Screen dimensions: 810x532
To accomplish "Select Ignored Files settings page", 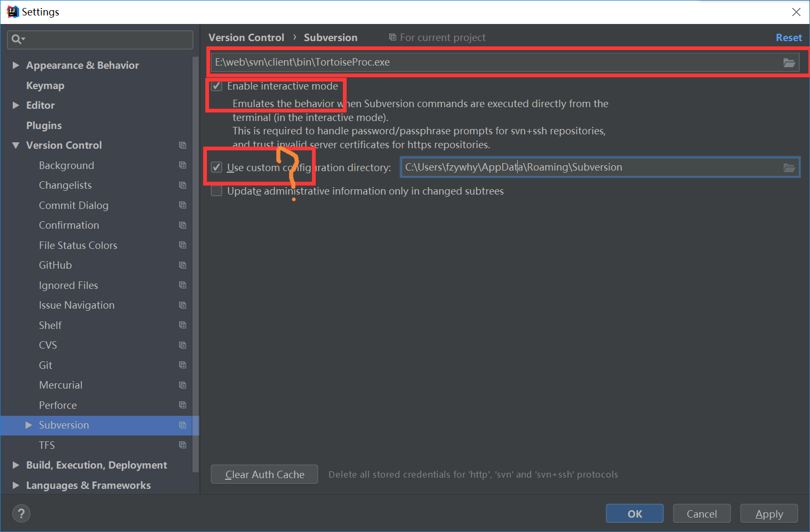I will coord(68,286).
